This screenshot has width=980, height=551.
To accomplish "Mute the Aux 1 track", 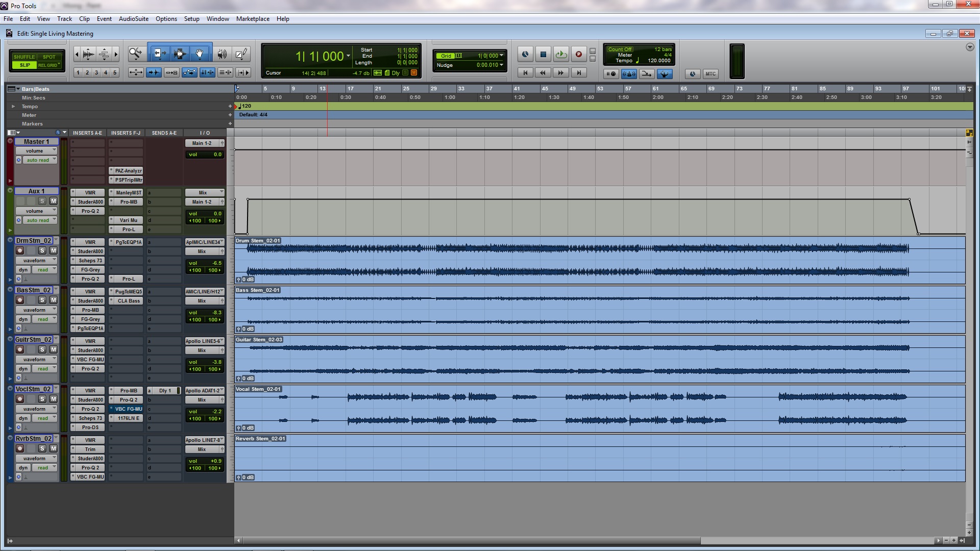I will point(53,201).
